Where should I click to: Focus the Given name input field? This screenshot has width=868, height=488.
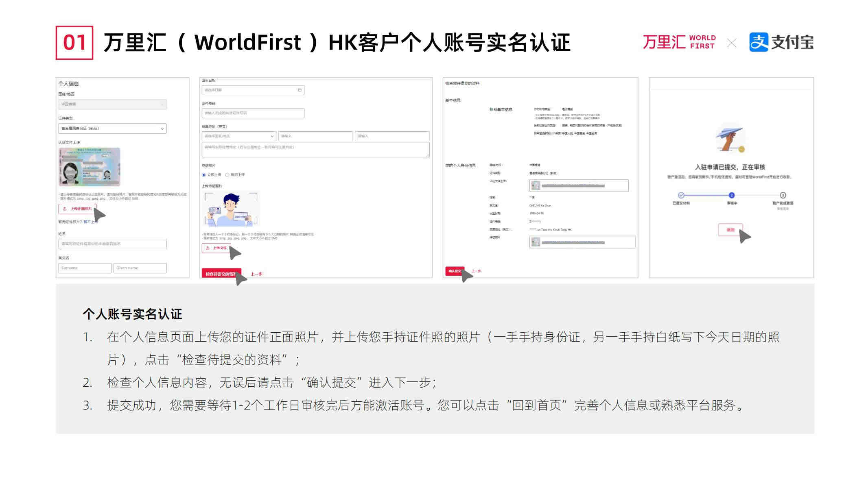(140, 268)
